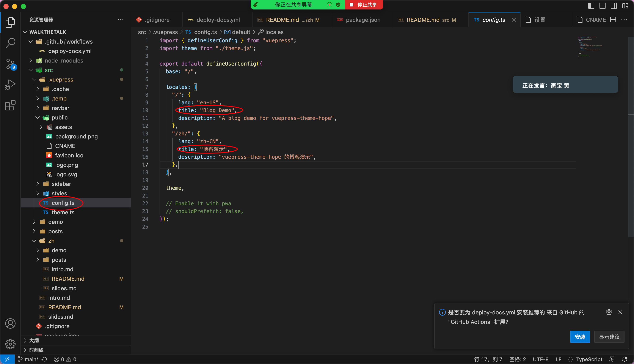634x364 pixels.
Task: Toggle bottom panel layout icon
Action: [603, 6]
